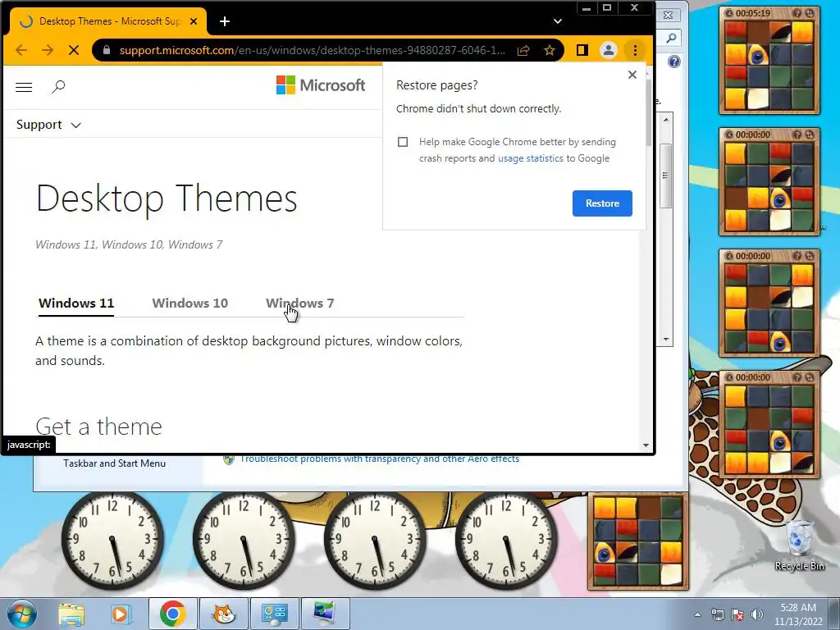Open the Chrome profile avatar menu
840x630 pixels.
609,50
